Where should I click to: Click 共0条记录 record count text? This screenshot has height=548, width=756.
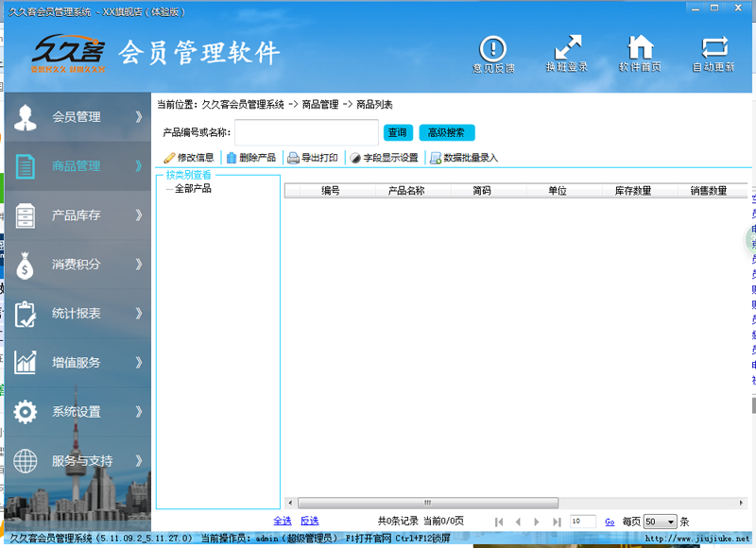(x=398, y=521)
